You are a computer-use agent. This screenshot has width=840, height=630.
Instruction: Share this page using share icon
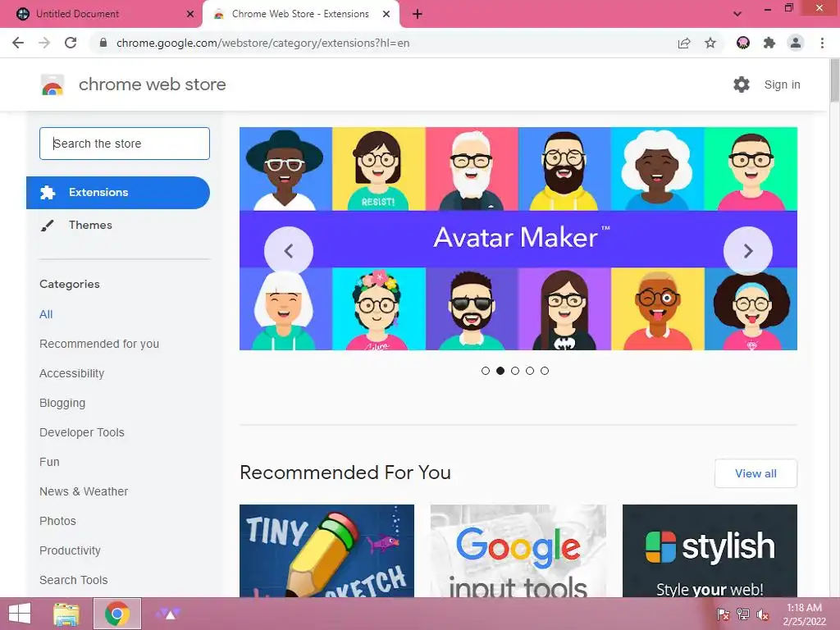point(684,43)
